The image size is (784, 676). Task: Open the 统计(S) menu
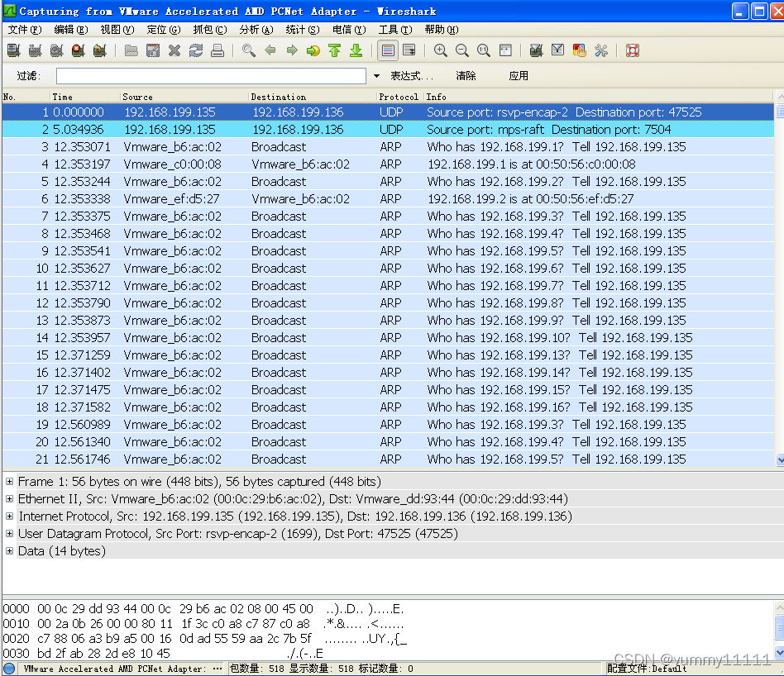(302, 30)
